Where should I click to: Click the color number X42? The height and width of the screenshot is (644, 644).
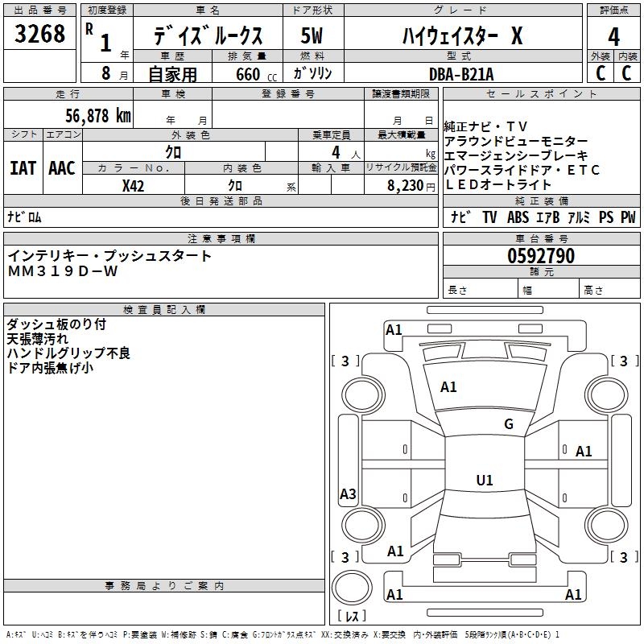[x=134, y=185]
